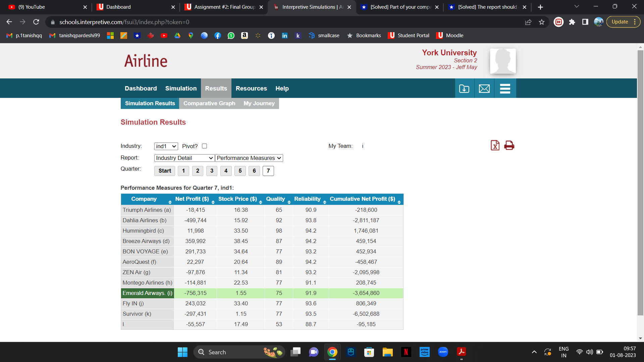Select quarter 5 button
644x362 pixels.
point(240,171)
